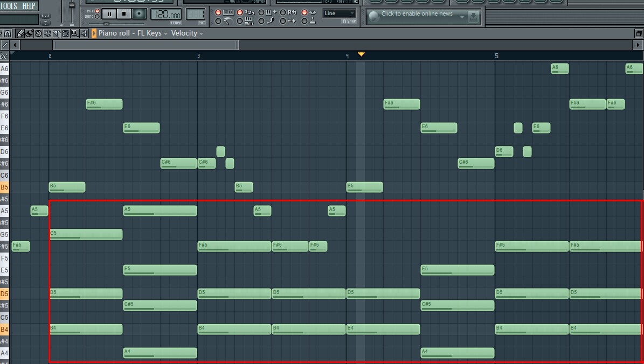Viewport: 644px width, 364px height.
Task: Switch to PAT pattern mode
Action: [98, 11]
